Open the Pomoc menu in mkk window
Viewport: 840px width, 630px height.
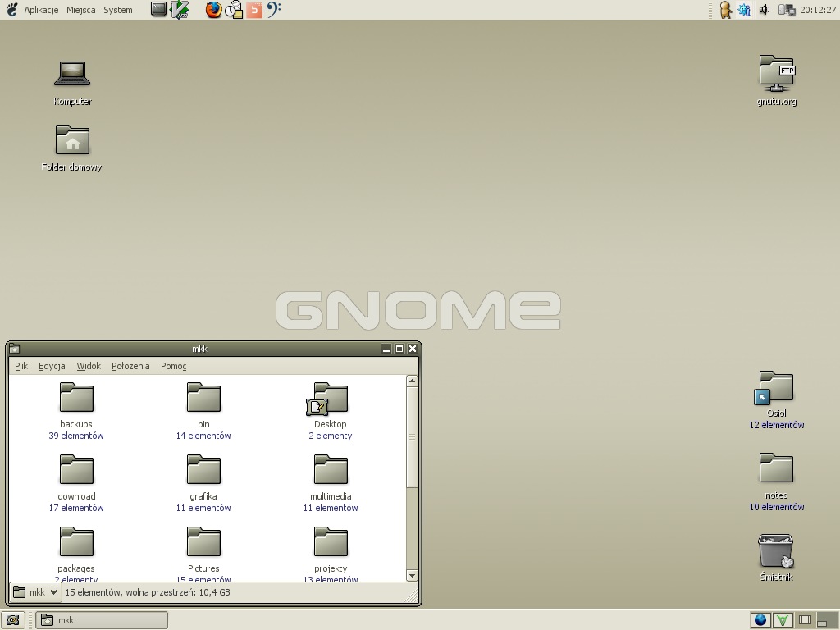point(174,366)
